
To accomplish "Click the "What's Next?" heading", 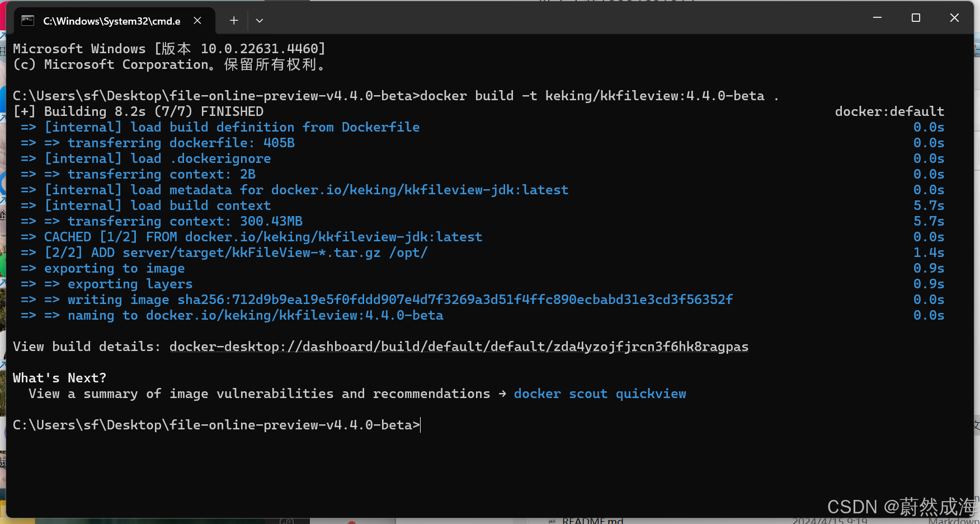I will coord(60,378).
